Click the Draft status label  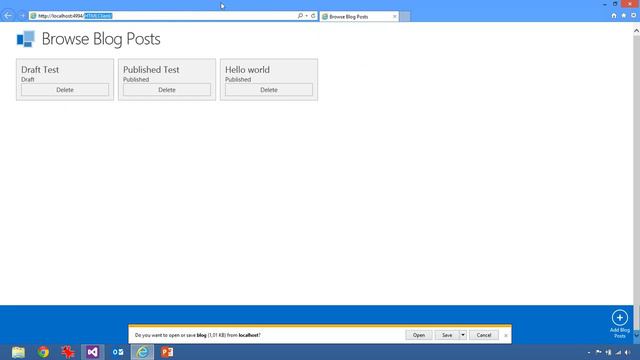coord(28,80)
